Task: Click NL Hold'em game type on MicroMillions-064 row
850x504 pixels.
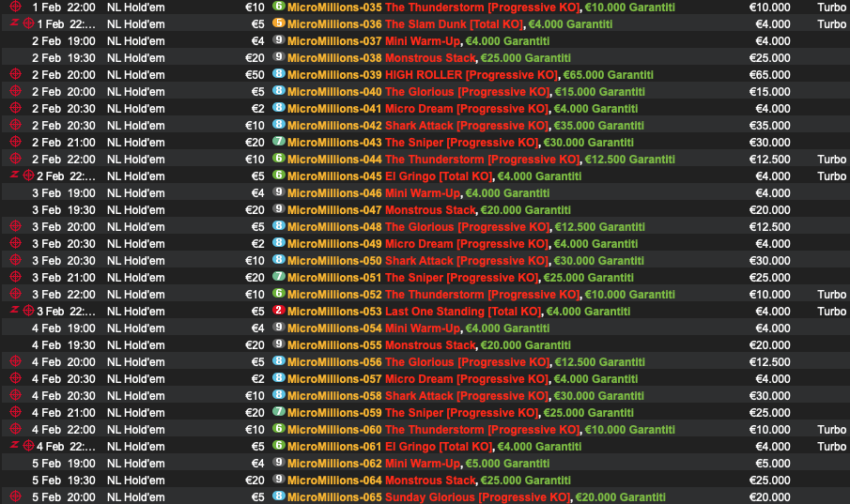Action: 135,481
